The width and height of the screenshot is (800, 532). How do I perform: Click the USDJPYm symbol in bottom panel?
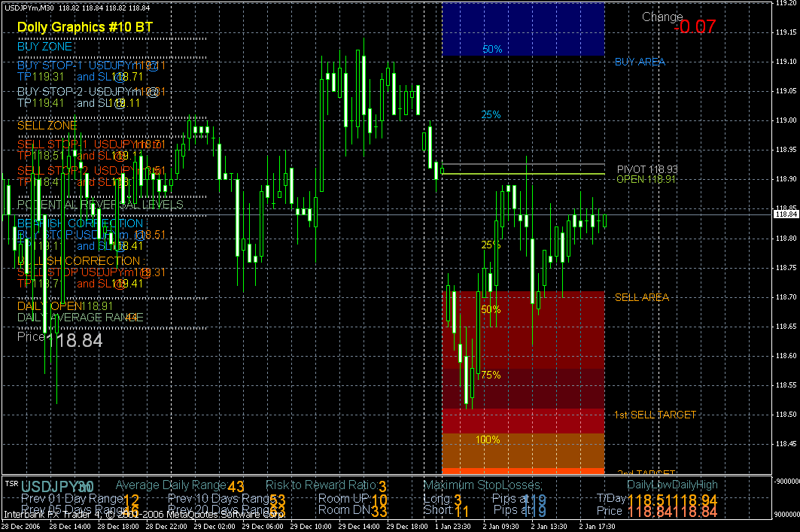57,487
